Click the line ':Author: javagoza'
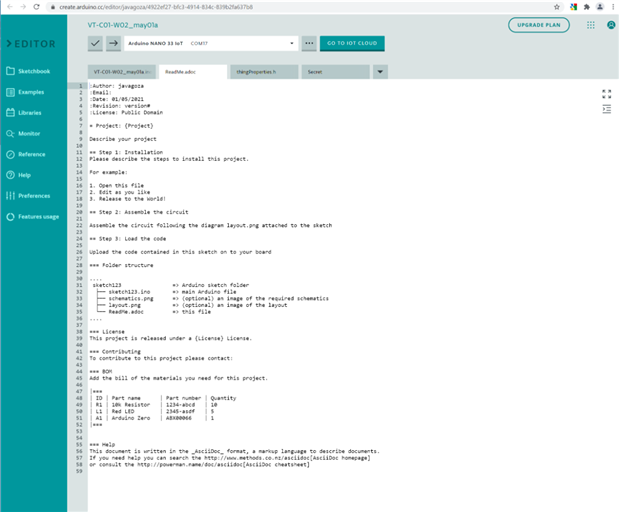619x512 pixels. [x=116, y=86]
